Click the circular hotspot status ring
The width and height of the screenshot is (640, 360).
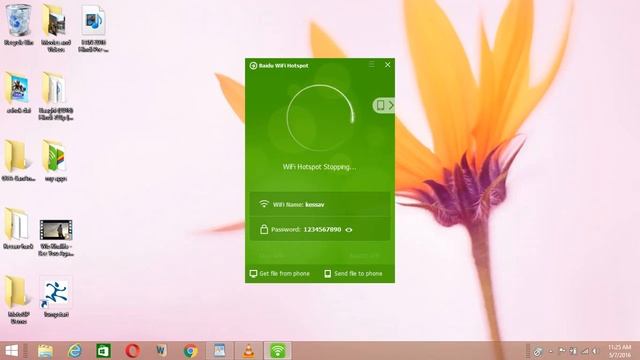320,118
